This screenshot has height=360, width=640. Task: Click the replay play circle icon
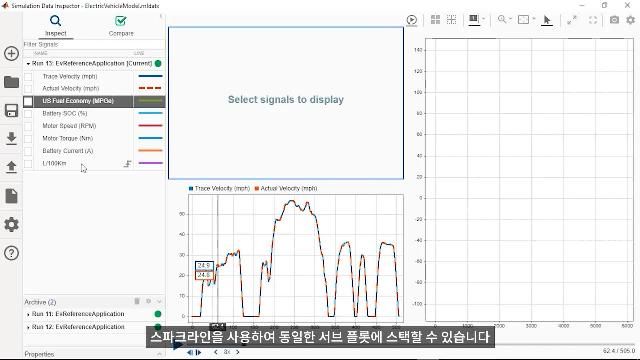(x=412, y=20)
